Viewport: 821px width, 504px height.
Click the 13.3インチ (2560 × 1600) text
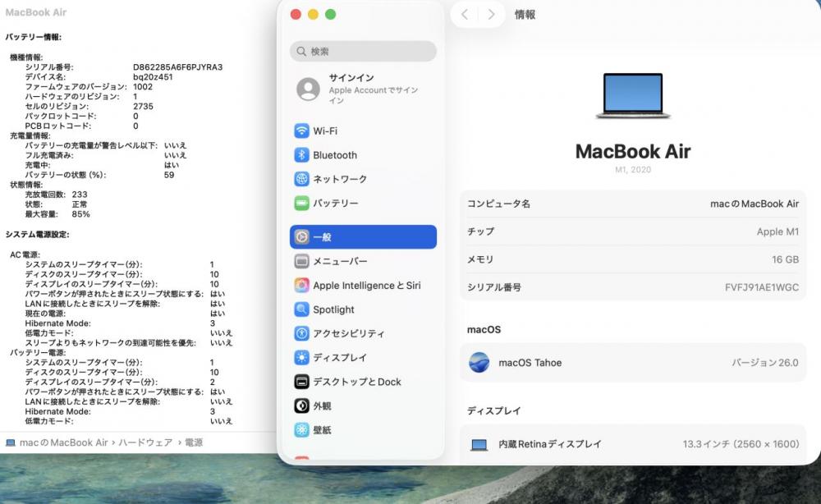point(741,444)
